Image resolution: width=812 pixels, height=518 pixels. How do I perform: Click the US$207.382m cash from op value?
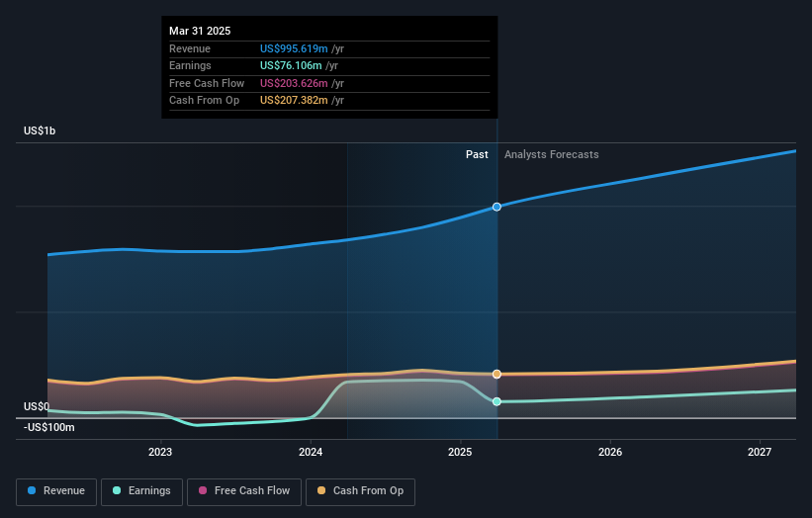tap(294, 101)
